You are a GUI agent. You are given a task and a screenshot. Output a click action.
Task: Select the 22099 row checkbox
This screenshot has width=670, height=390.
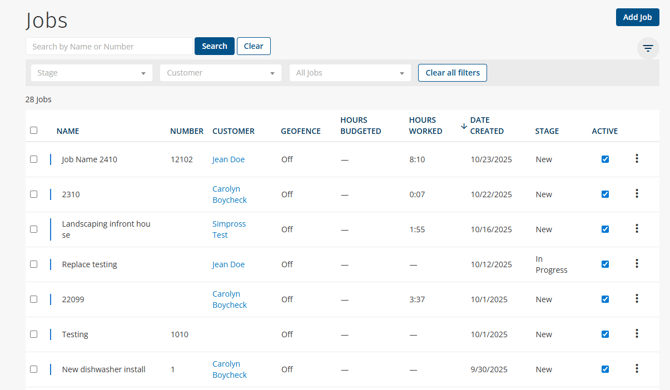34,299
